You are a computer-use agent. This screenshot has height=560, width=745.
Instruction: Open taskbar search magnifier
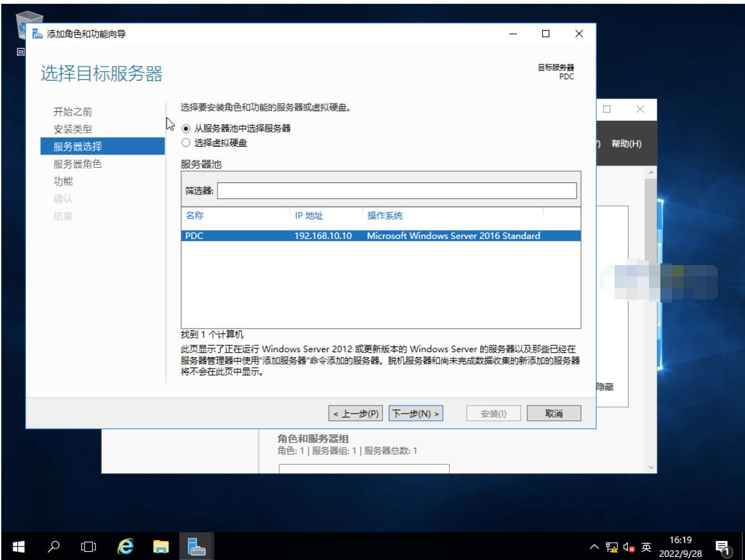[53, 547]
